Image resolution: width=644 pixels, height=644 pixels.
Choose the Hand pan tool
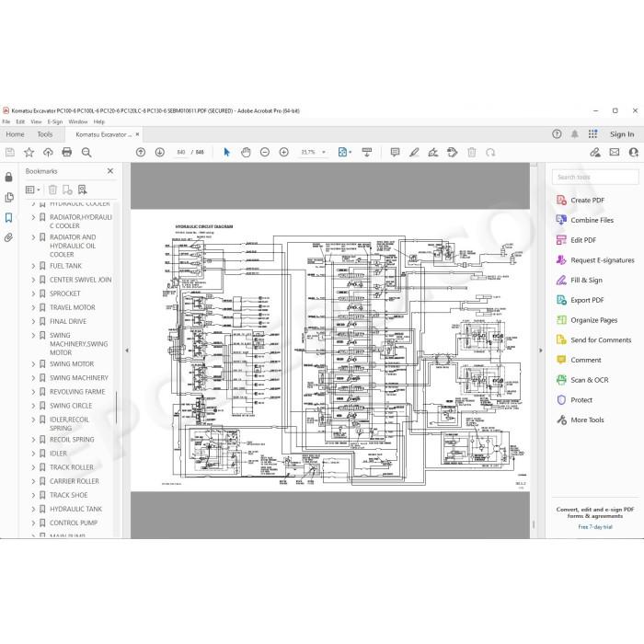coord(246,153)
